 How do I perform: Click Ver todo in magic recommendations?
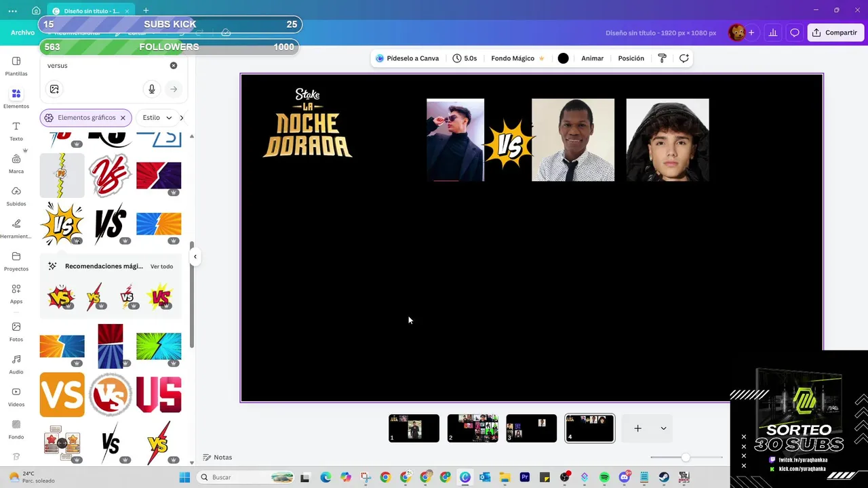coord(161,266)
